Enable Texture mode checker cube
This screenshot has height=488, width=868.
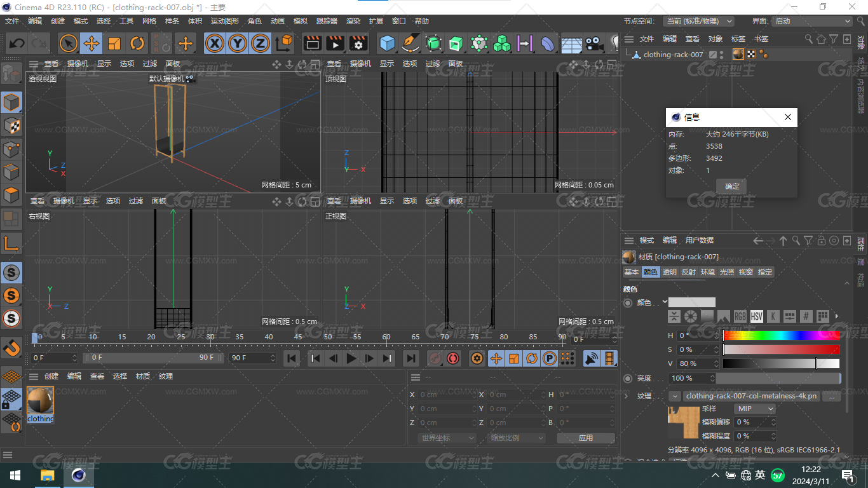point(12,125)
